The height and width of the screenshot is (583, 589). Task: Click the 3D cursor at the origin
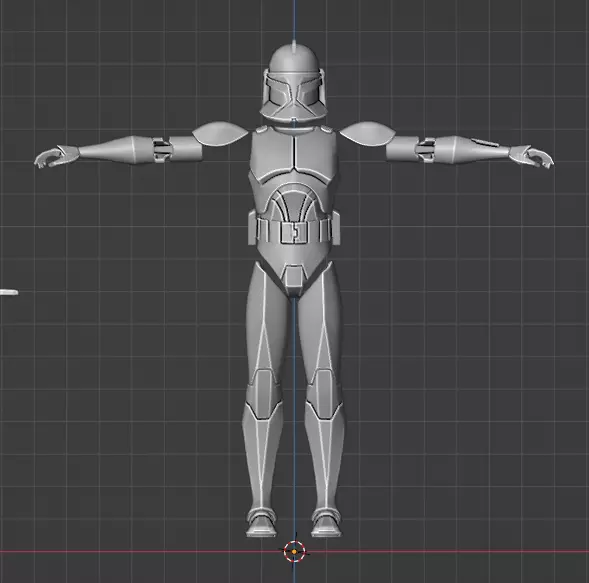294,551
